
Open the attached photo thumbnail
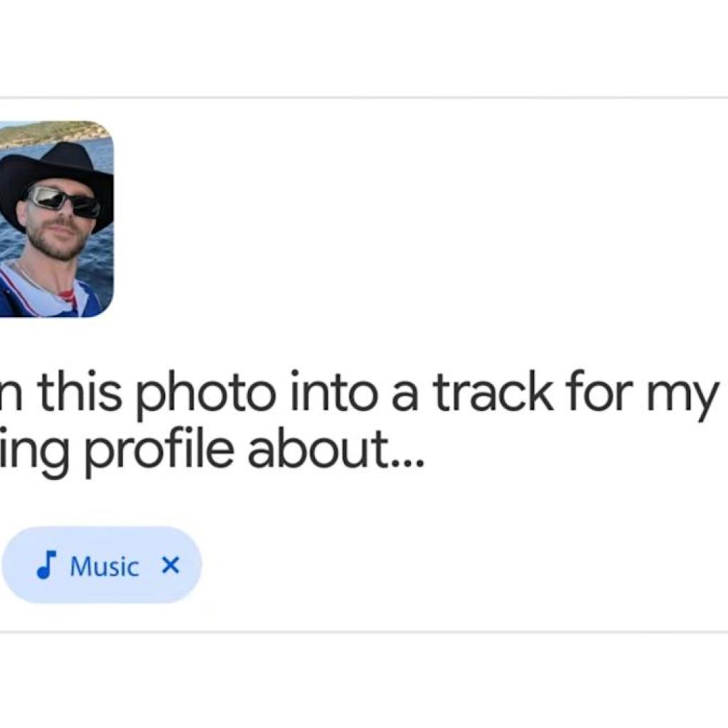tap(55, 219)
